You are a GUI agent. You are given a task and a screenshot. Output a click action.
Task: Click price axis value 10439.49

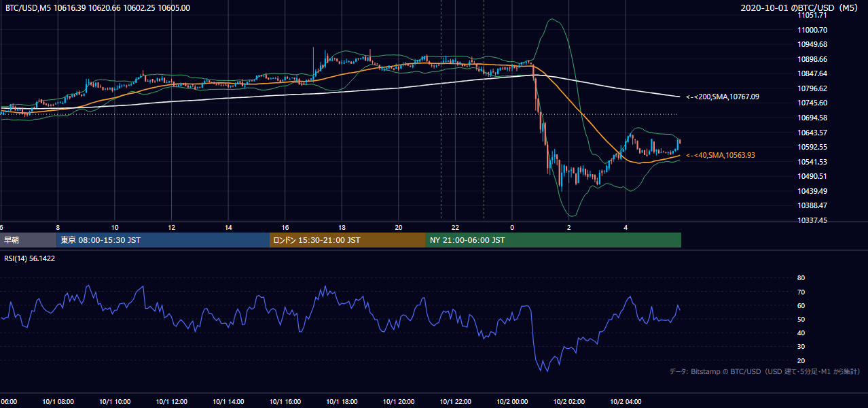pyautogui.click(x=813, y=191)
